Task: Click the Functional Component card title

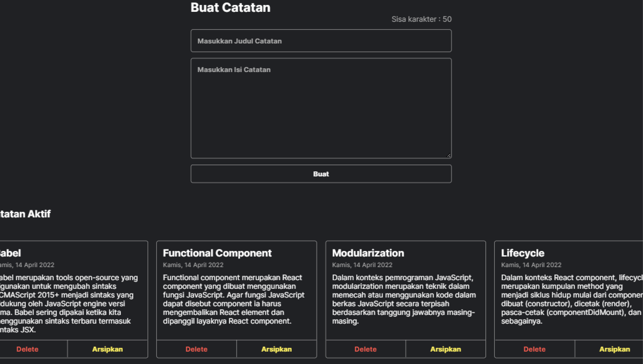Action: tap(217, 253)
